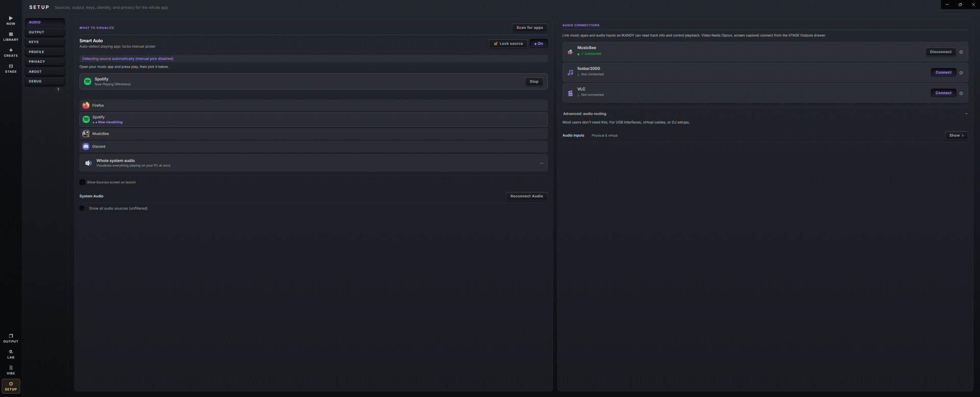
Task: Enable Show all audio sources (unfiltered)
Action: pyautogui.click(x=82, y=208)
